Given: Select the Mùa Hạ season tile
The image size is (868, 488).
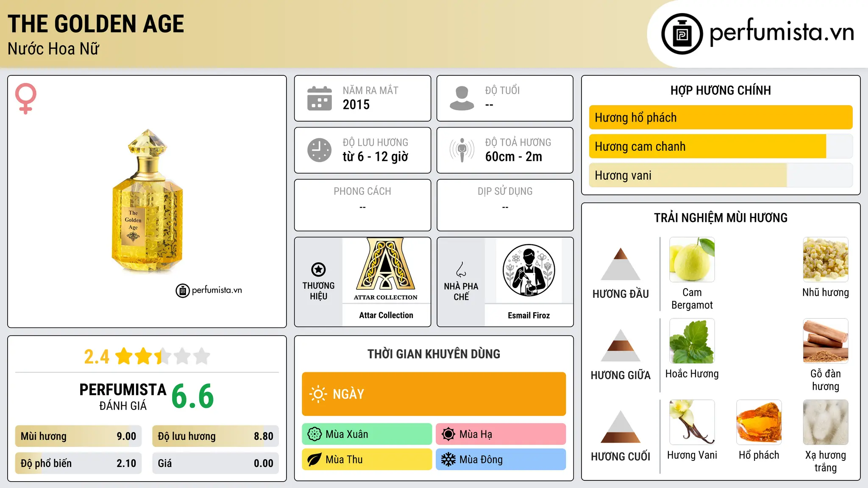Looking at the screenshot, I should tap(501, 434).
